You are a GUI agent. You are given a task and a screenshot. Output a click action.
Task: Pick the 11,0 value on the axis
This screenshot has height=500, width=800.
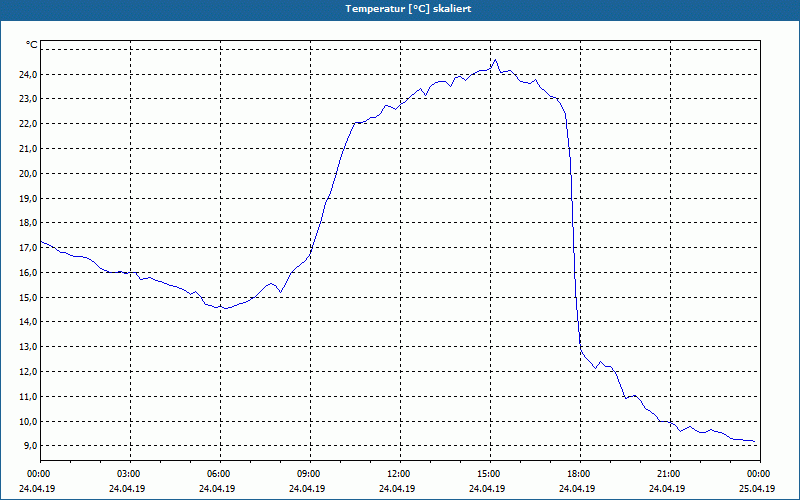pyautogui.click(x=28, y=396)
